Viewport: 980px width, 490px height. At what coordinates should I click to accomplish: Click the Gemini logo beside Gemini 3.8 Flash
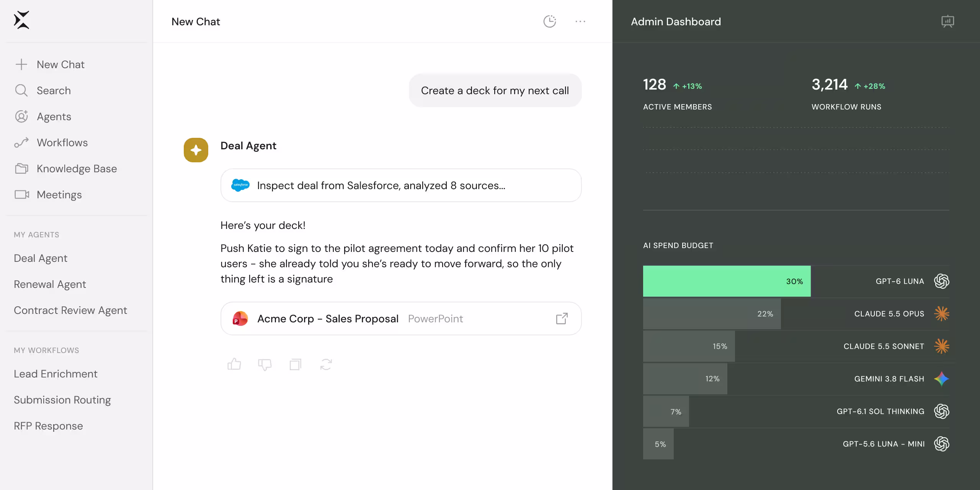(x=942, y=379)
